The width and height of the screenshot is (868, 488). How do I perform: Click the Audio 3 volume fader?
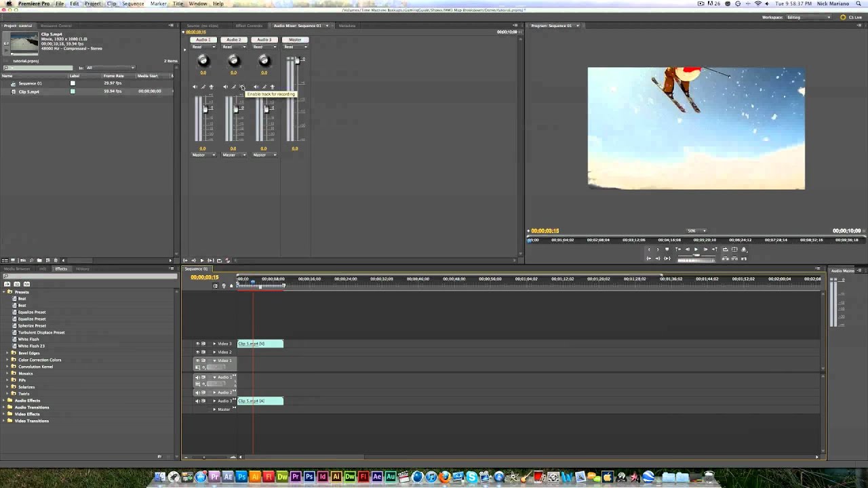pyautogui.click(x=266, y=109)
